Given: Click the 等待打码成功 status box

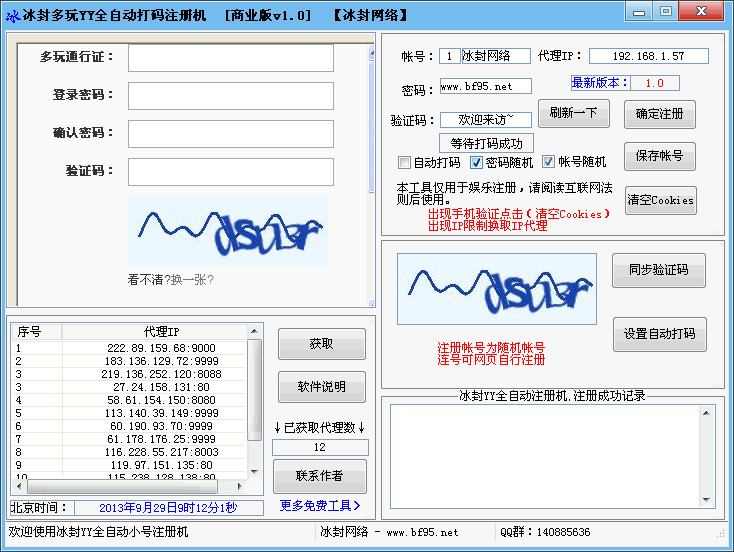Looking at the screenshot, I should pyautogui.click(x=486, y=143).
